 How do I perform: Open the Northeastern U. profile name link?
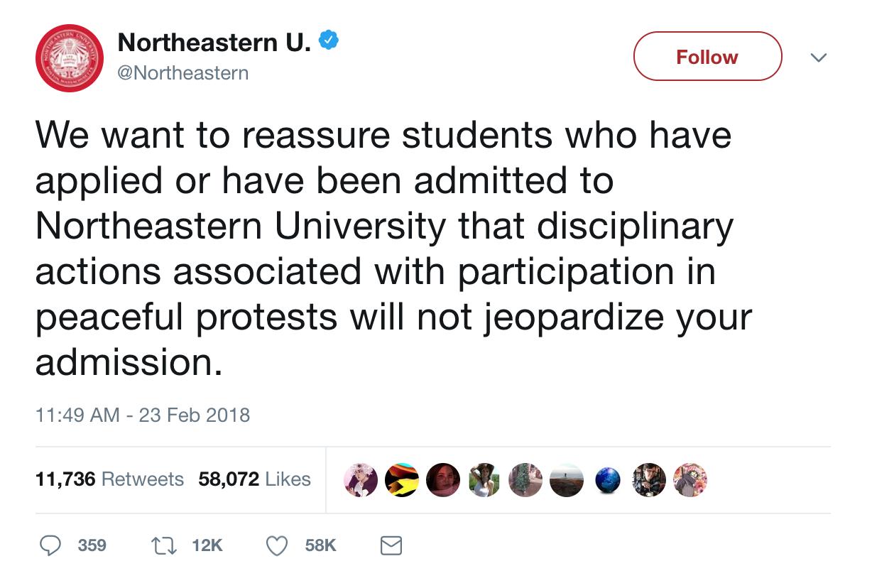(x=214, y=43)
